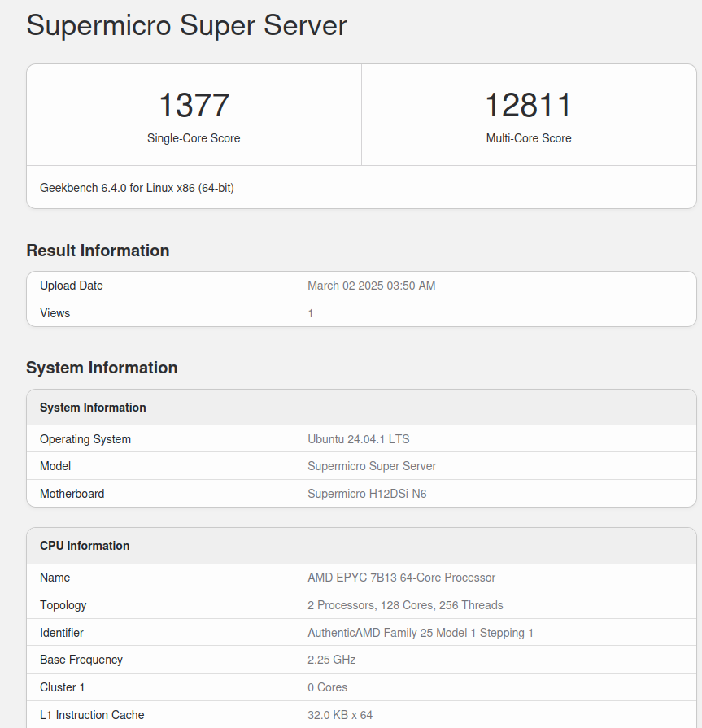Viewport: 702px width, 728px height.
Task: Click the Views count value
Action: pos(311,313)
